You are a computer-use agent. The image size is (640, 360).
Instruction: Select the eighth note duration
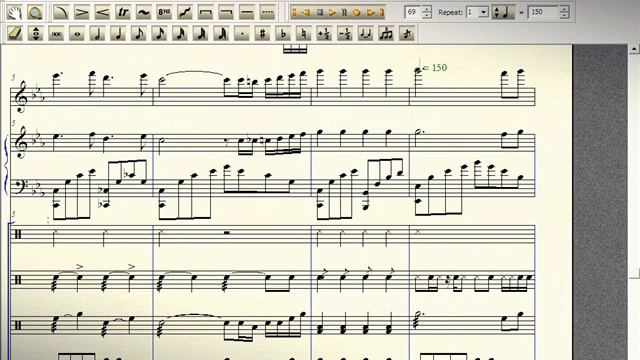pos(138,33)
